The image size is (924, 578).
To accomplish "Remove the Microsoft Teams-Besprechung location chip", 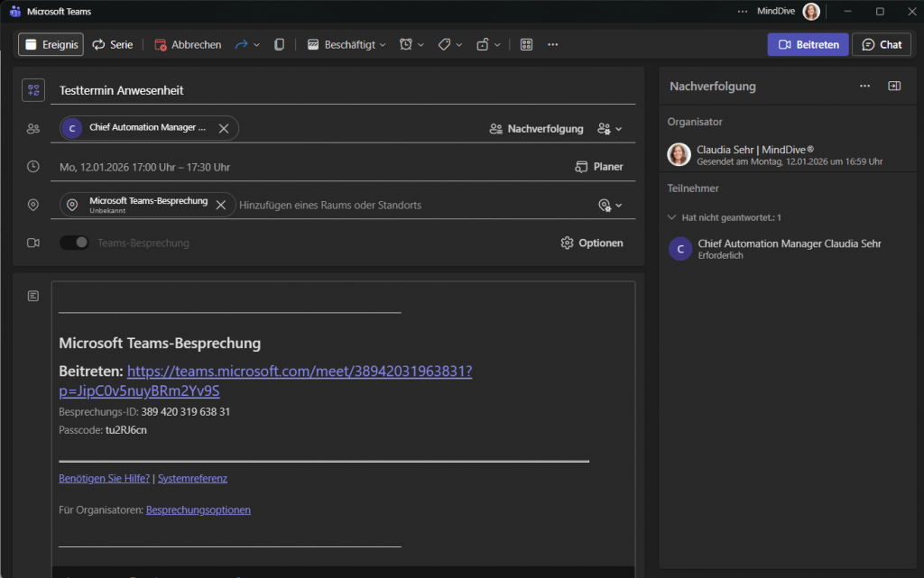I will point(220,205).
